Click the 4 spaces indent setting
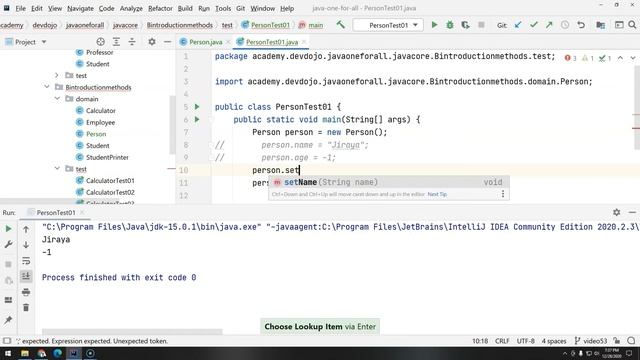The image size is (640, 360). pyautogui.click(x=553, y=340)
